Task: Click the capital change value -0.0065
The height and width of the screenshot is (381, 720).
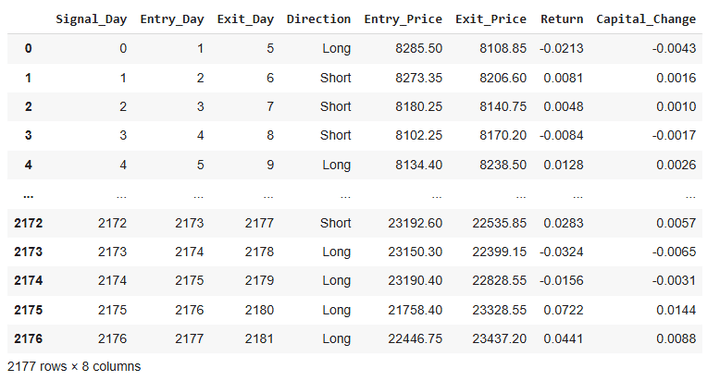Action: 674,252
